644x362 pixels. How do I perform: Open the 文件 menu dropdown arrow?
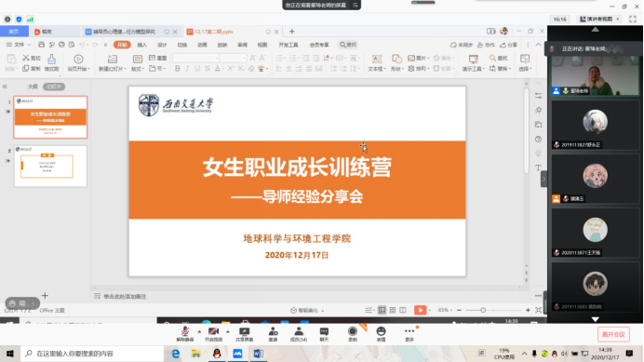click(29, 45)
